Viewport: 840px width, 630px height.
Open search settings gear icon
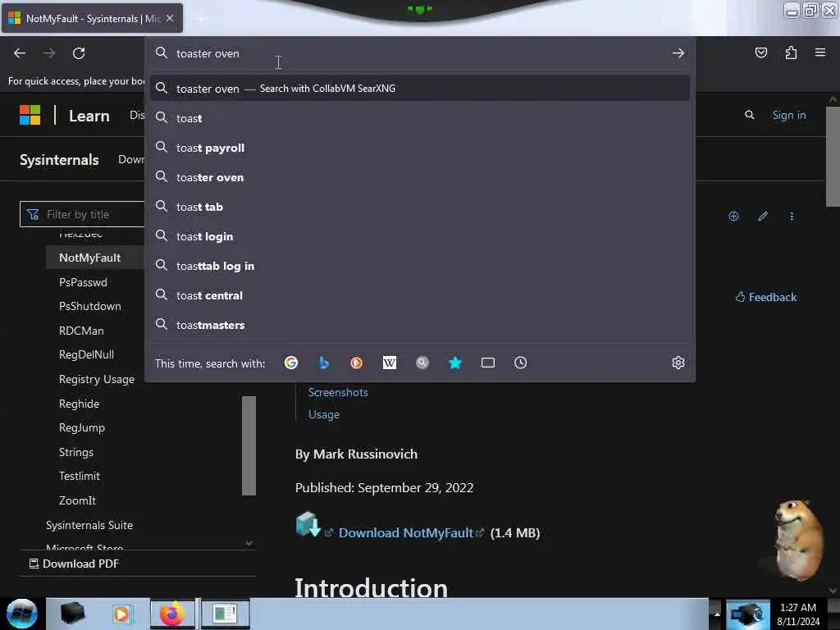point(678,363)
